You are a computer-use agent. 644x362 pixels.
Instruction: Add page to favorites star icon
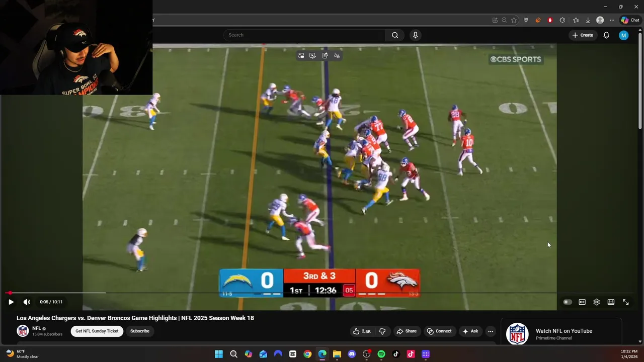click(514, 20)
